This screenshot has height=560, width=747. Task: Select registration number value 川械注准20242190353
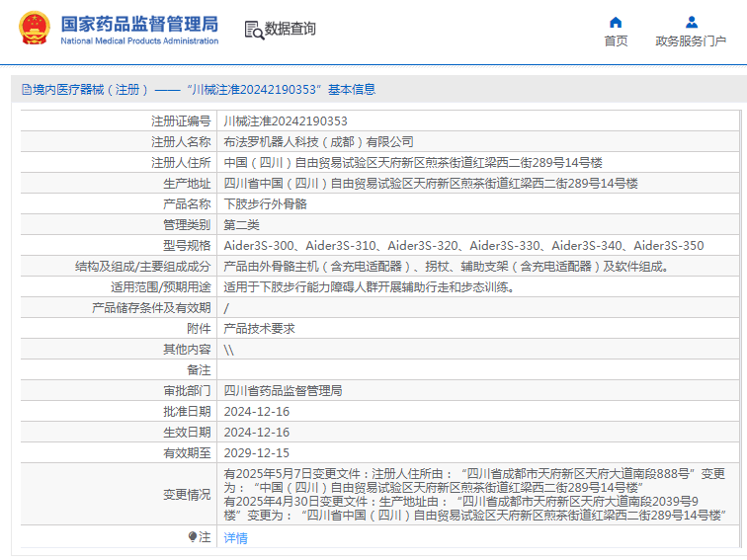pos(286,121)
